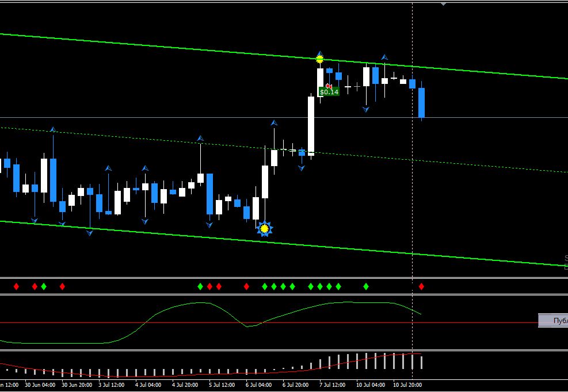Click the 5 Jul 12:00 time label
The height and width of the screenshot is (392, 568).
(222, 385)
